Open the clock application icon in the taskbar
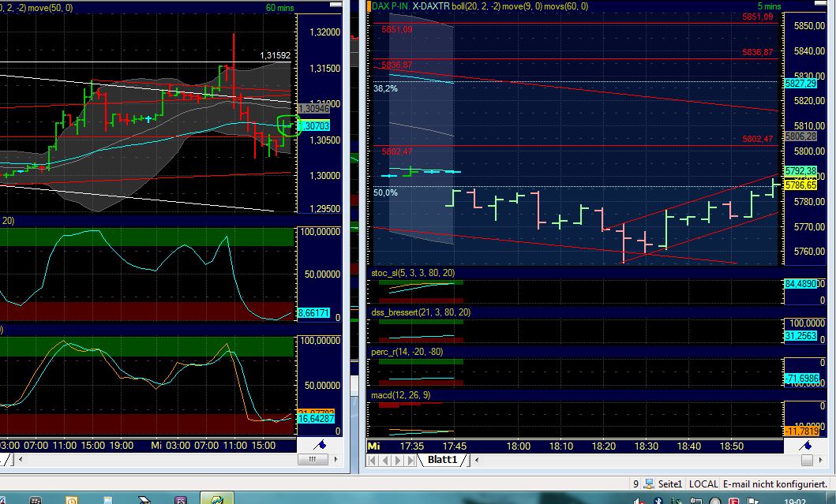836x504 pixels. pyautogui.click(x=72, y=500)
